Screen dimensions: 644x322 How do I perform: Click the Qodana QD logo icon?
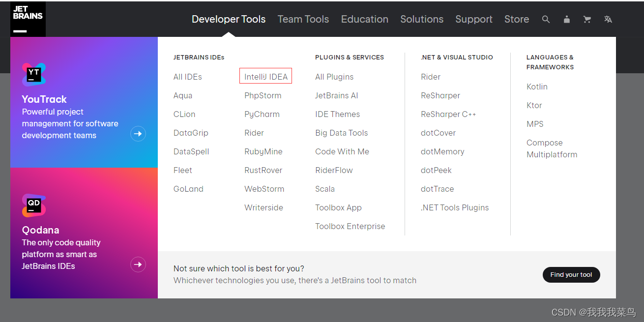34,205
